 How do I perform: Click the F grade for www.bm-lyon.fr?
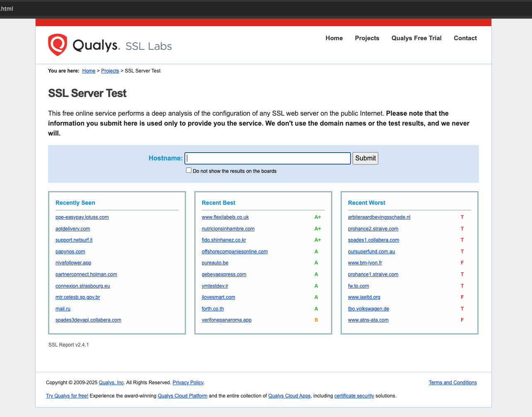coord(462,263)
